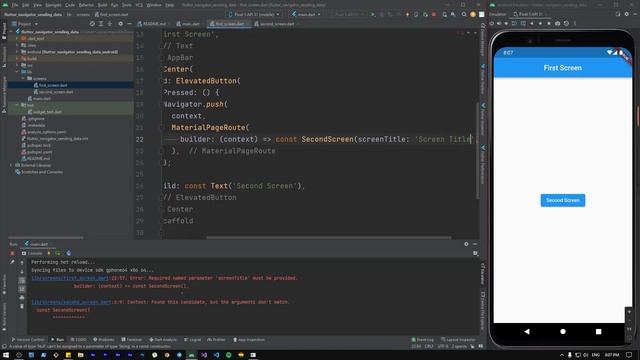Open the main.dart run configuration dropdown
This screenshot has width=640, height=360.
(x=306, y=14)
